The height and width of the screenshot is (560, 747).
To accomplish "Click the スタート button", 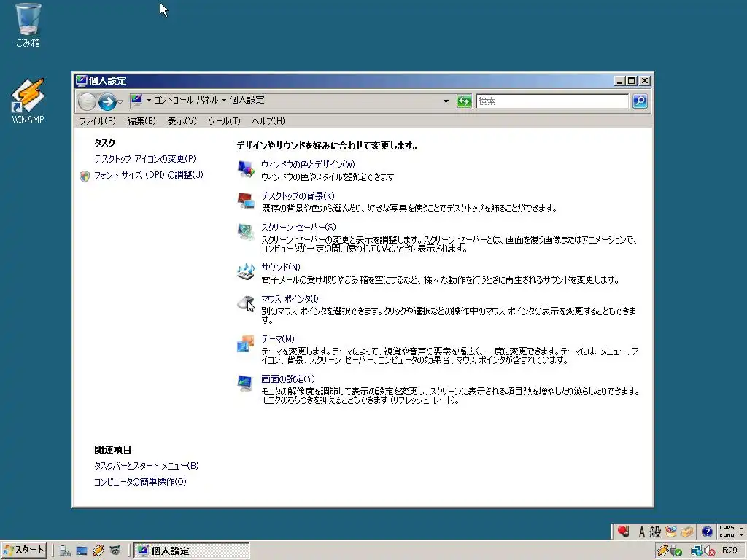I will click(23, 551).
